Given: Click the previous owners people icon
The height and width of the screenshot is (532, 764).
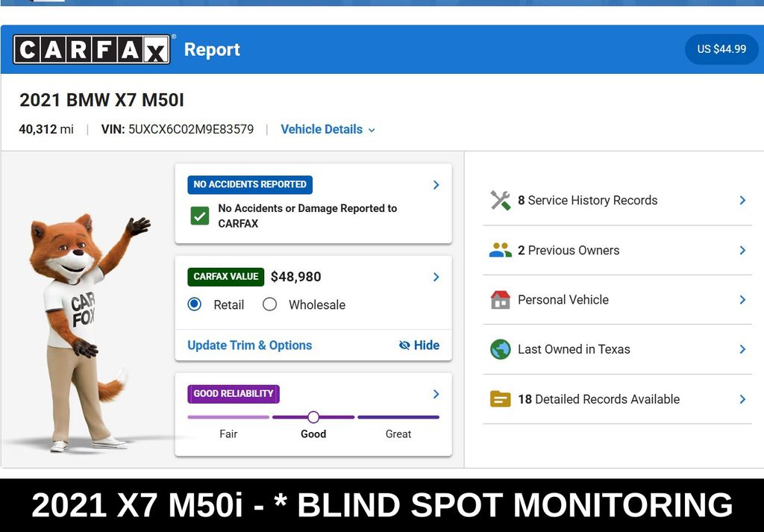Looking at the screenshot, I should pos(500,251).
